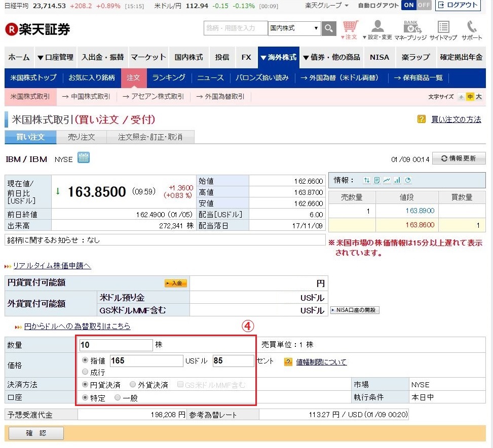Viewport: 493px width, 448px height.
Task: Select 円貨決済 radio button
Action: pos(85,385)
